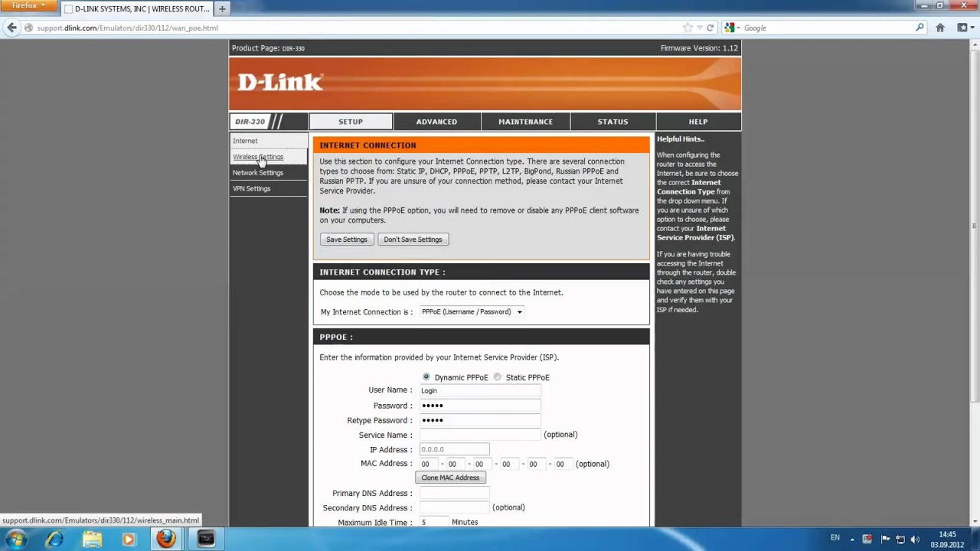Open the address bar history dropdown arrow
980x551 pixels.
(x=699, y=28)
